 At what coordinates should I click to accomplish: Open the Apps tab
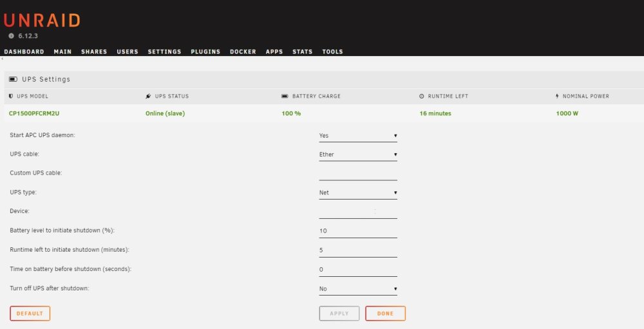click(274, 52)
